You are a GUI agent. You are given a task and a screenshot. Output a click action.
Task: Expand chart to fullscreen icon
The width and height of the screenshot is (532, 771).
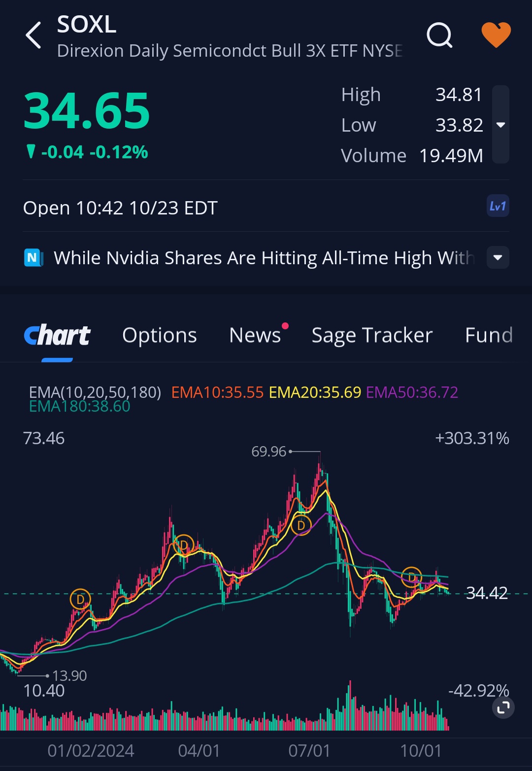point(503,708)
